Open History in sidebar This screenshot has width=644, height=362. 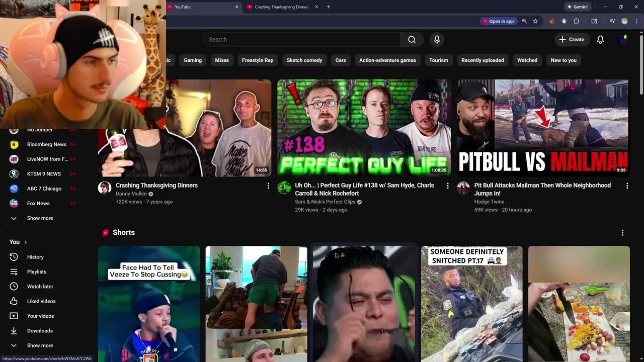point(44,257)
